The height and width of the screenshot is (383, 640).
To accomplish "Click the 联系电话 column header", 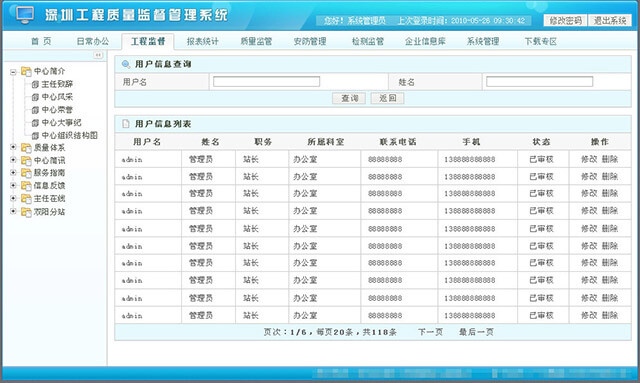I will click(398, 142).
